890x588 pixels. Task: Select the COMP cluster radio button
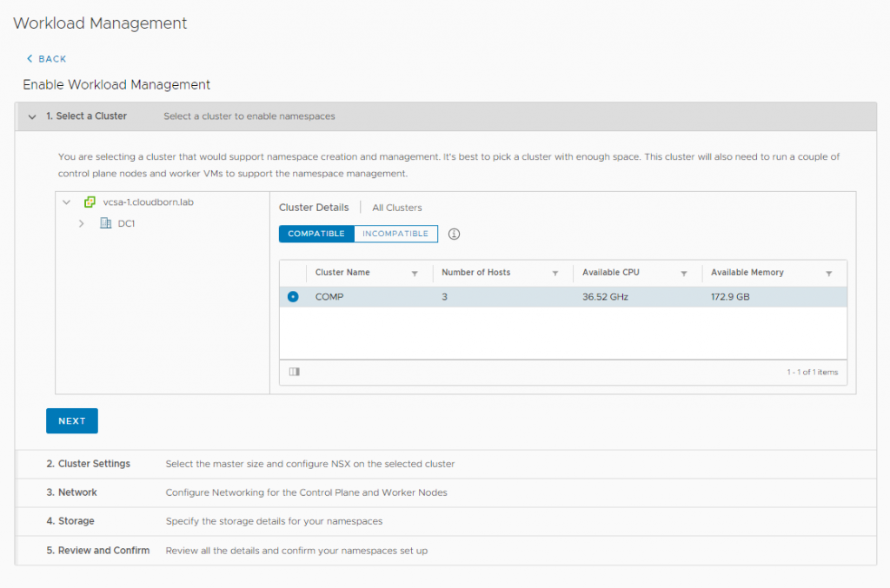(x=293, y=297)
